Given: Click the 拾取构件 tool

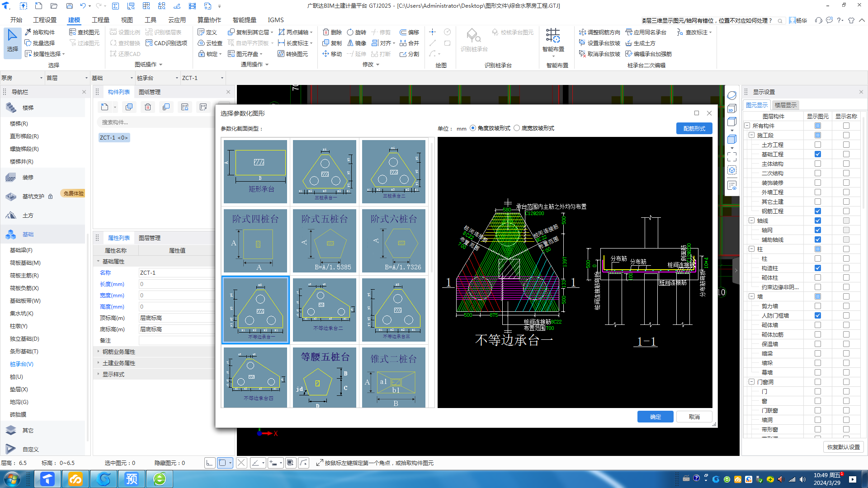Looking at the screenshot, I should [40, 32].
